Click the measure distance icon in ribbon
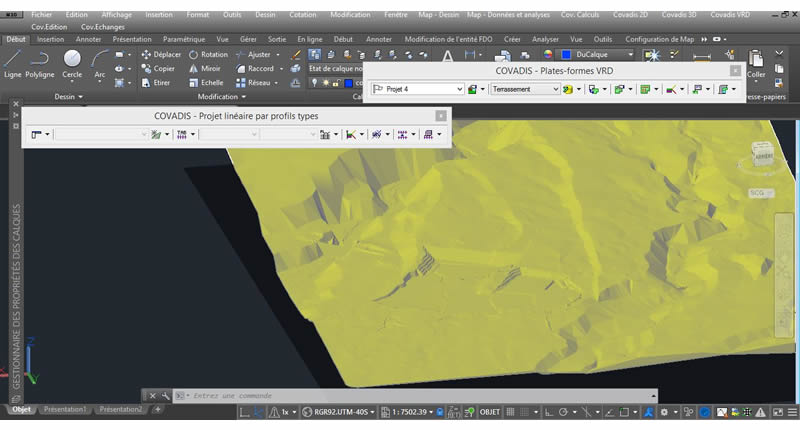The width and height of the screenshot is (800, 430). (x=702, y=56)
